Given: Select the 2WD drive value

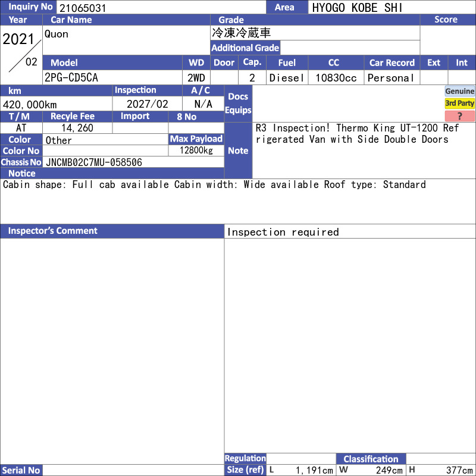Looking at the screenshot, I should (196, 78).
